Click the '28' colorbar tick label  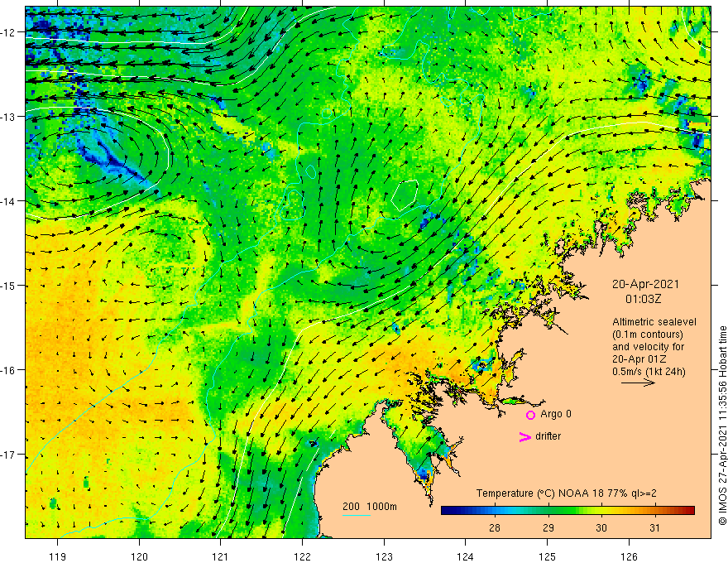495,527
